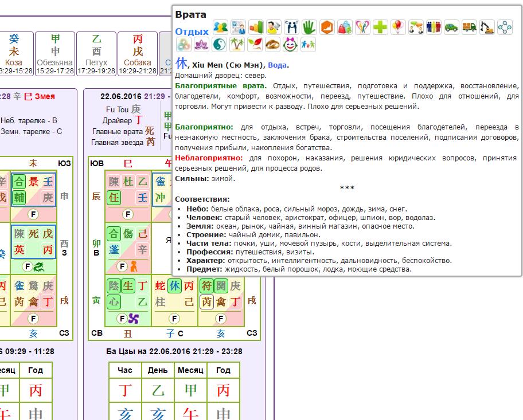Switch to the 甲申 Обезьяна hour tab
Screen dimensions: 523x420
click(x=55, y=54)
